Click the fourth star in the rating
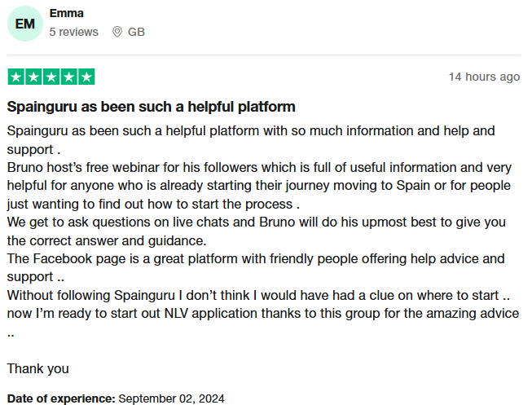532x405 pixels. 68,77
